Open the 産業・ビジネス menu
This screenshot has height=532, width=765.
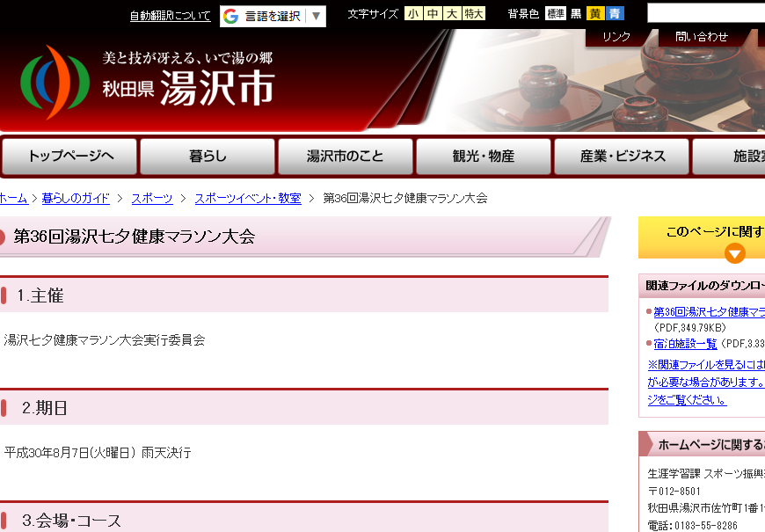(622, 157)
